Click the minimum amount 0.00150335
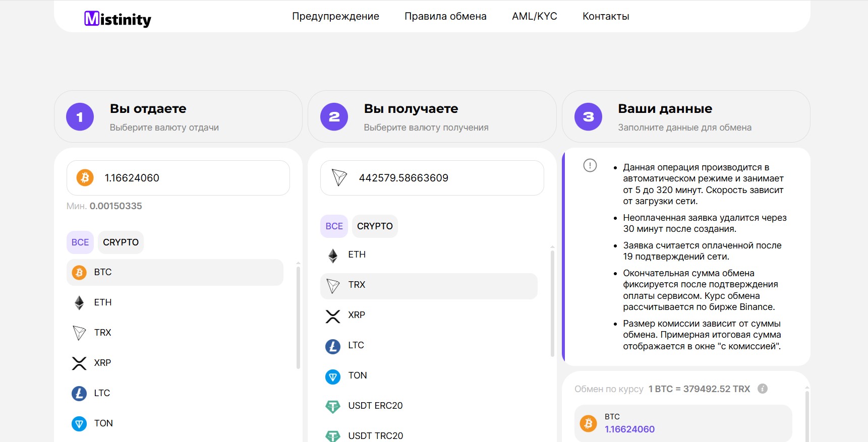The image size is (868, 442). [x=116, y=206]
